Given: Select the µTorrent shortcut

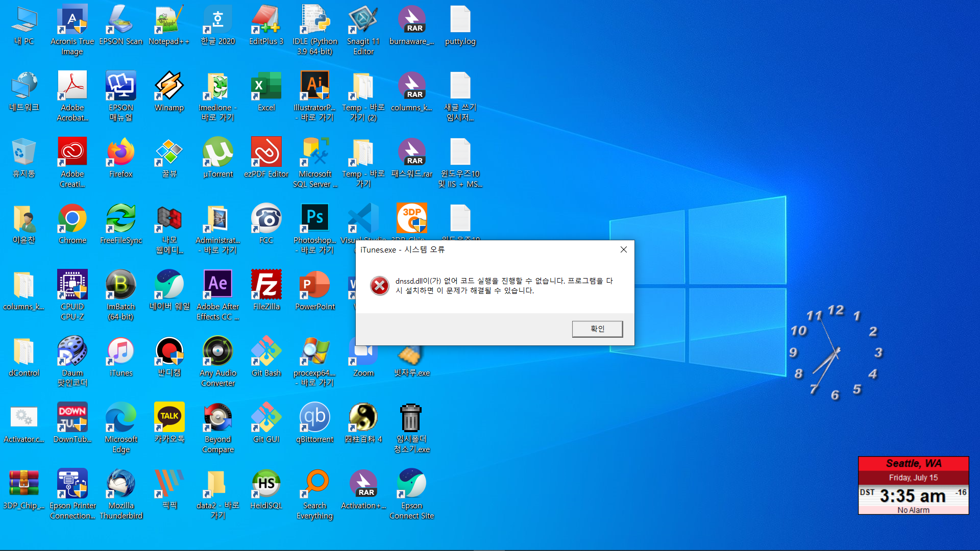Looking at the screenshot, I should 218,159.
